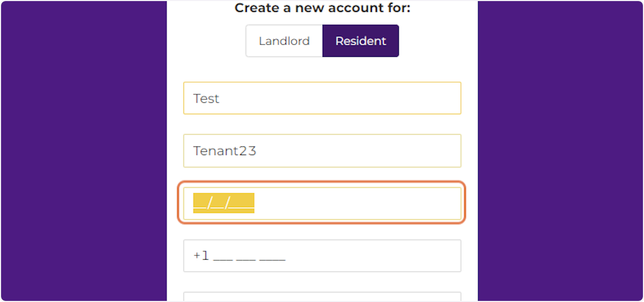Image resolution: width=644 pixels, height=302 pixels.
Task: Click the last four-digit phone blanks
Action: (272, 257)
